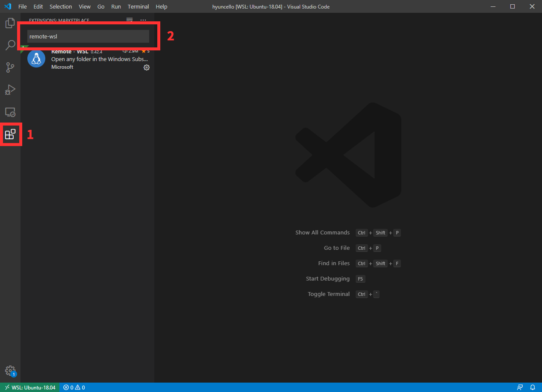Click the Remote - WSL extension gear icon

click(147, 67)
